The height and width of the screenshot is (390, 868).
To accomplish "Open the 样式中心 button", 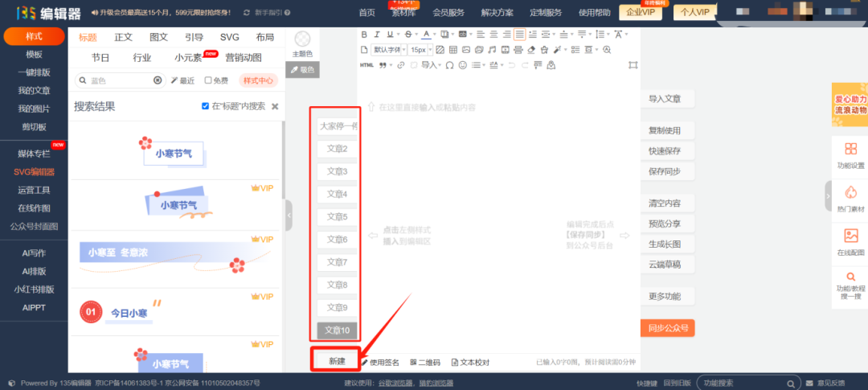I will pyautogui.click(x=259, y=80).
